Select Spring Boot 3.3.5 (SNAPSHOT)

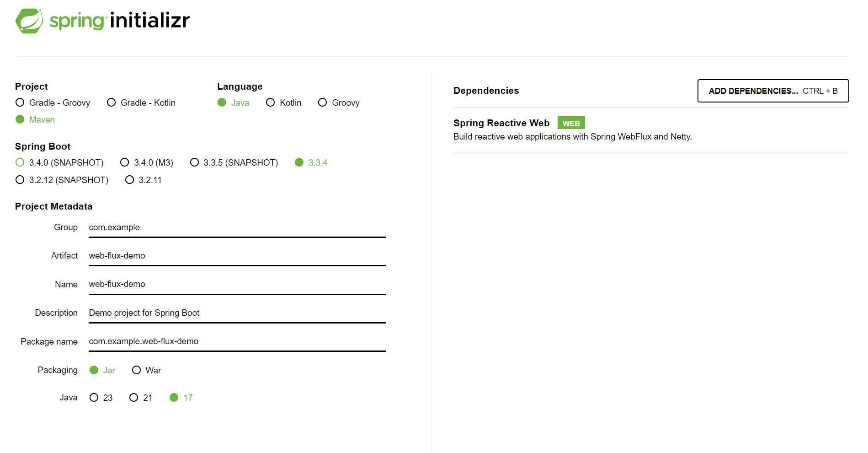pos(234,162)
